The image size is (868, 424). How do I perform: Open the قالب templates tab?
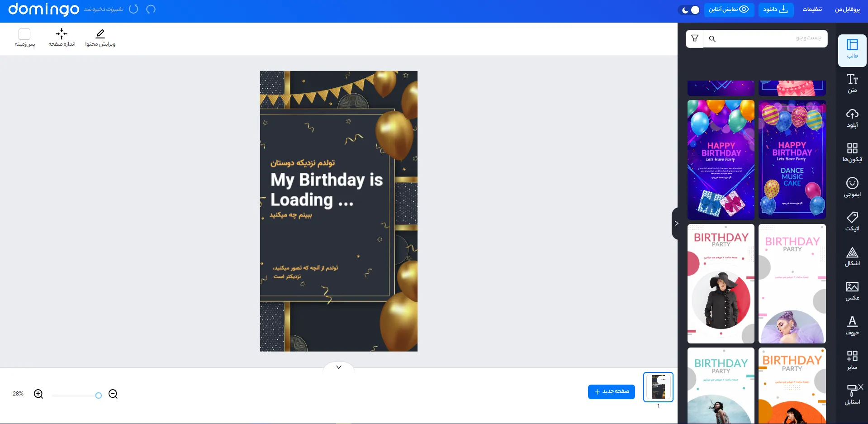[852, 50]
